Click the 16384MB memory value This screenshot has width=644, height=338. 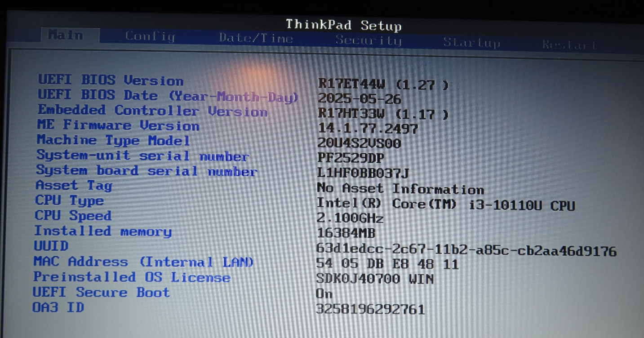click(346, 233)
